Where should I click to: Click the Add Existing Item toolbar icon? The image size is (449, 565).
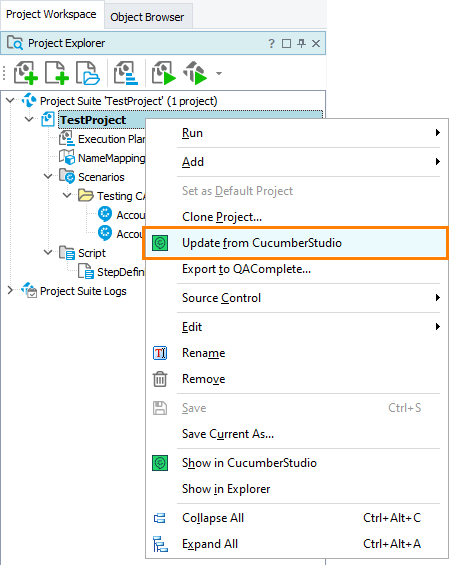point(88,73)
